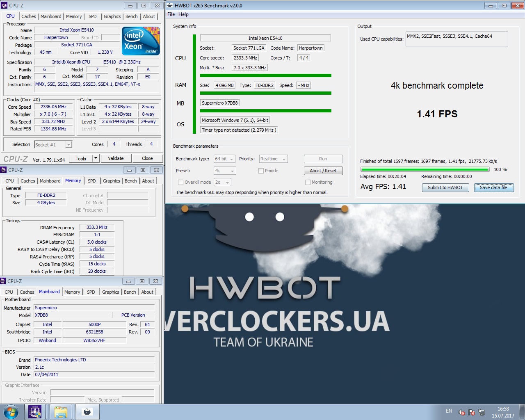
Task: Click the Core VID value '1.238 V'
Action: (x=105, y=52)
